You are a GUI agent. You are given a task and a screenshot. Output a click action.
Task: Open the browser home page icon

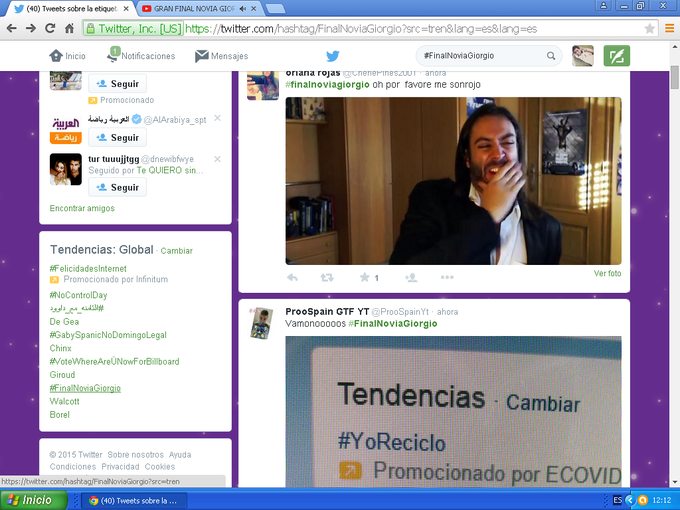tap(69, 29)
